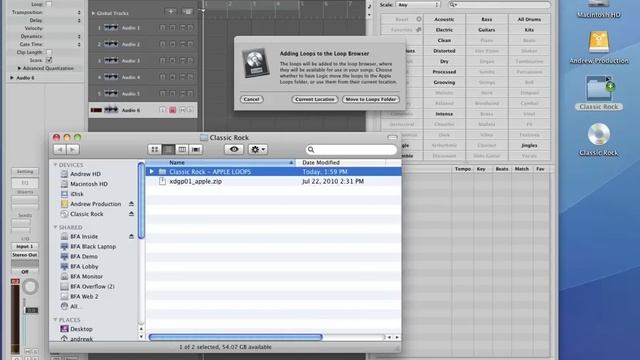Select Andrew Production desktop drive icon
The height and width of the screenshot is (360, 640).
pos(599,42)
